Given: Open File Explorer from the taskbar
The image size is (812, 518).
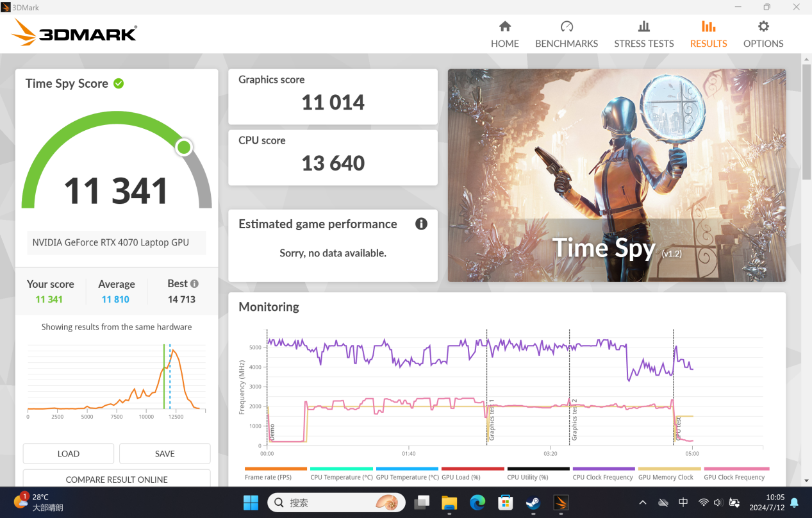Looking at the screenshot, I should 449,503.
